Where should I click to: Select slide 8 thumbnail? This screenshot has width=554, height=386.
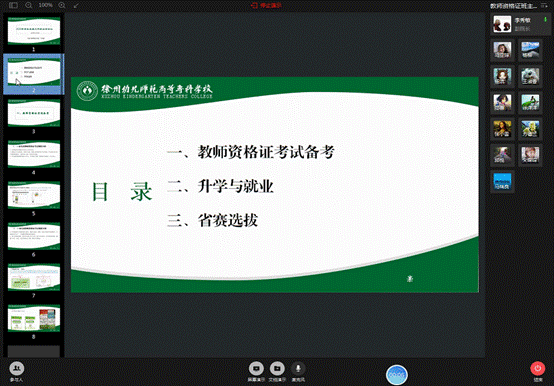(34, 318)
